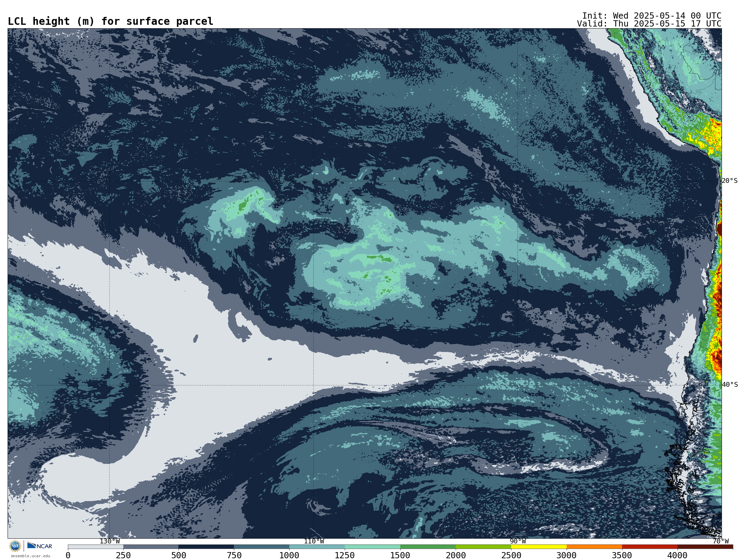Screen dimensions: 744x560
Task: Click the colorbar tick label 0
Action: (68, 556)
